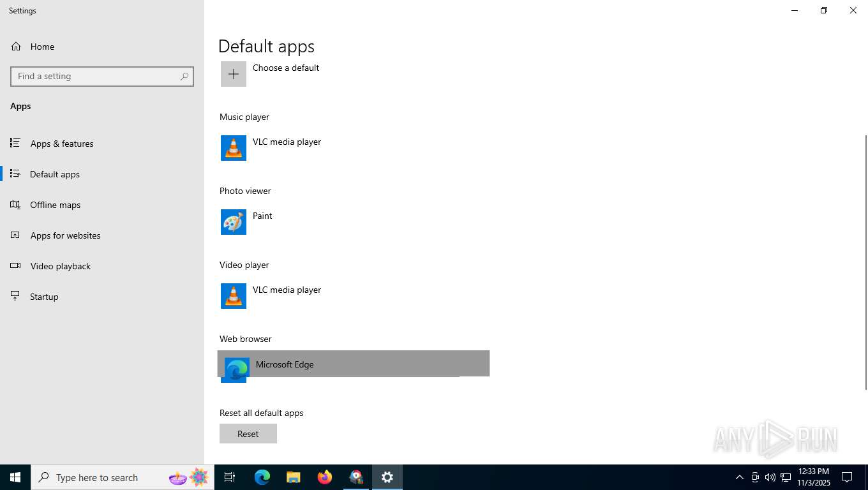This screenshot has height=490, width=868.
Task: Open the Apps & features page
Action: tap(102, 144)
